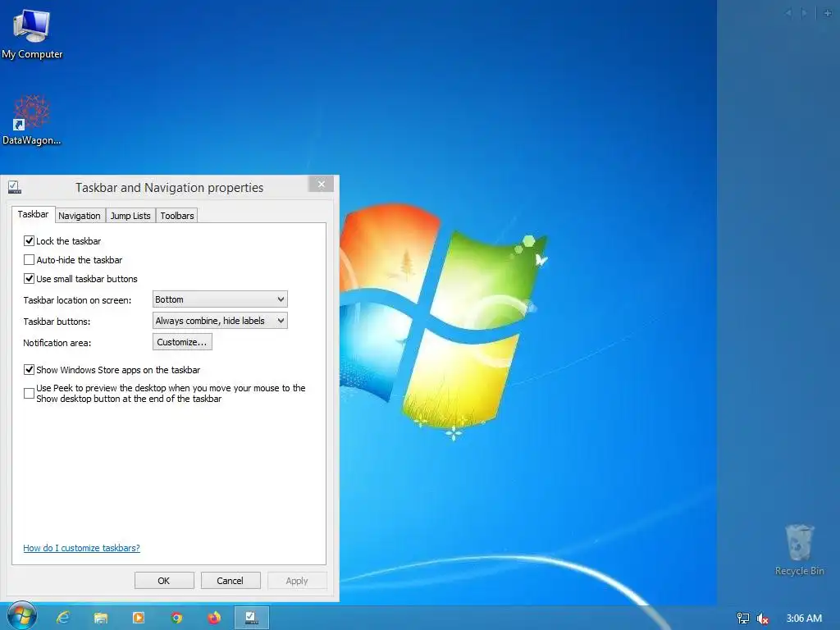Click the Apply button
The image size is (840, 630).
click(x=297, y=581)
